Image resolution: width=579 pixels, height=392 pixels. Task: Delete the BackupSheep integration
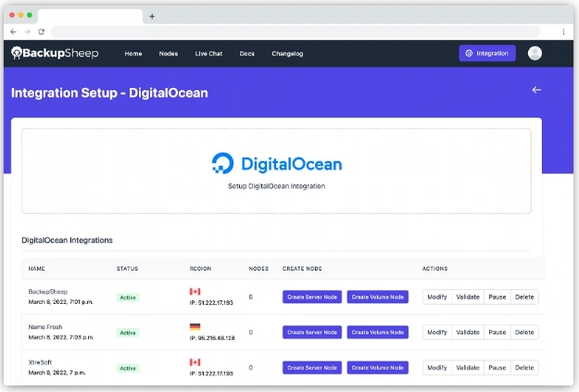524,297
